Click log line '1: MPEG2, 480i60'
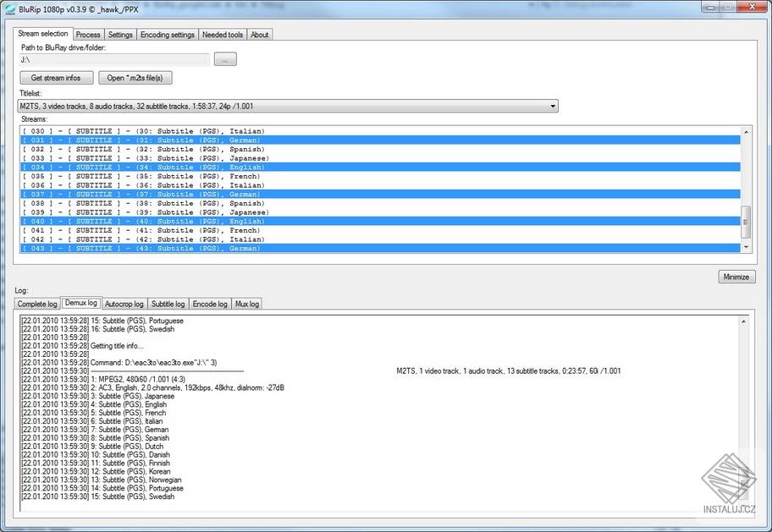Image resolution: width=772 pixels, height=532 pixels. [103, 380]
